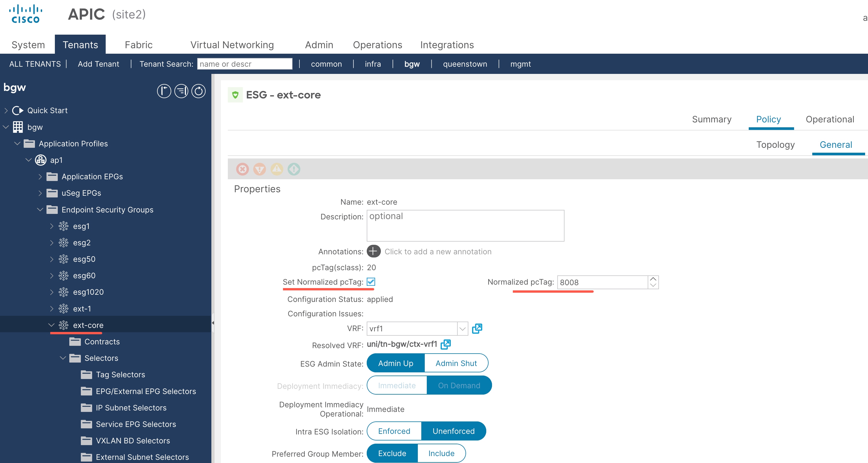Open the System menu tab
This screenshot has height=463, width=868.
pyautogui.click(x=28, y=44)
